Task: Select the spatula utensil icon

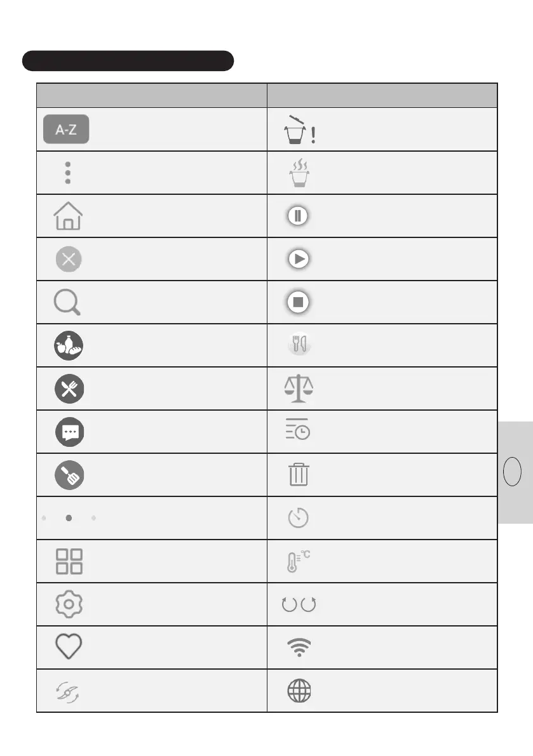Action: click(x=69, y=475)
